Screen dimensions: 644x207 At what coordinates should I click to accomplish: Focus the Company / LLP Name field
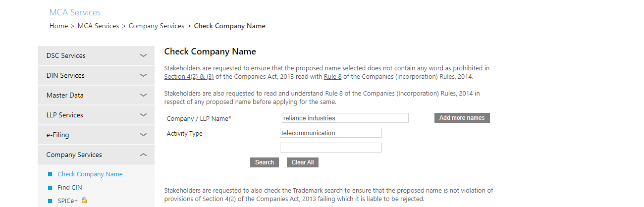pyautogui.click(x=345, y=118)
